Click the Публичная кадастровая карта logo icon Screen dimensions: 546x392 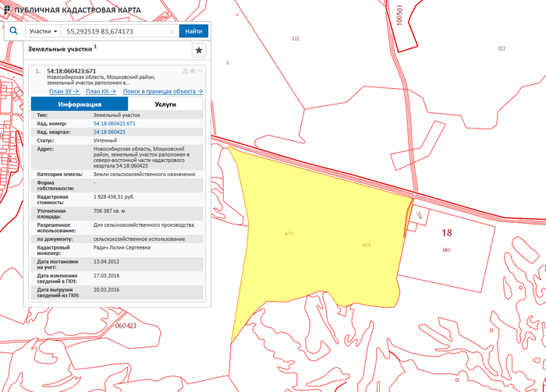click(6, 11)
